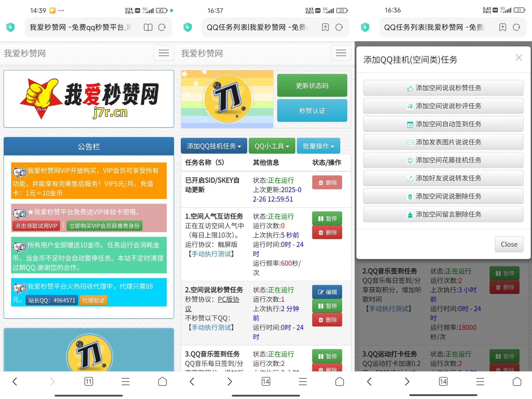Pause QQ音乐签到任务 in middle phone
The height and width of the screenshot is (399, 532).
tap(327, 356)
